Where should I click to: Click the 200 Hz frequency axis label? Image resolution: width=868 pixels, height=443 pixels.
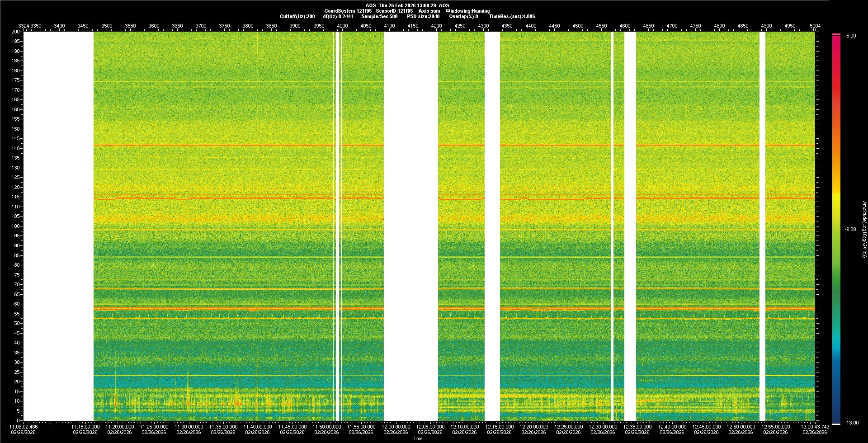tap(15, 32)
